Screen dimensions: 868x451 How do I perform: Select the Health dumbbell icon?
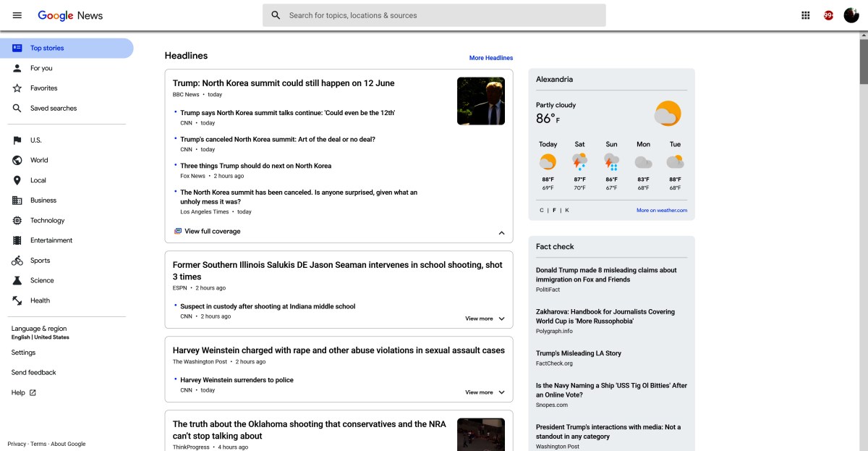pos(18,300)
